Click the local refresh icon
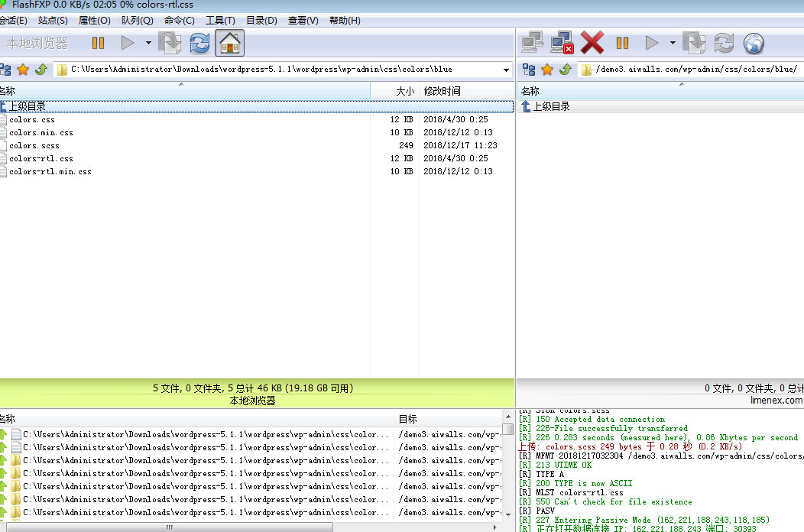 tap(199, 44)
